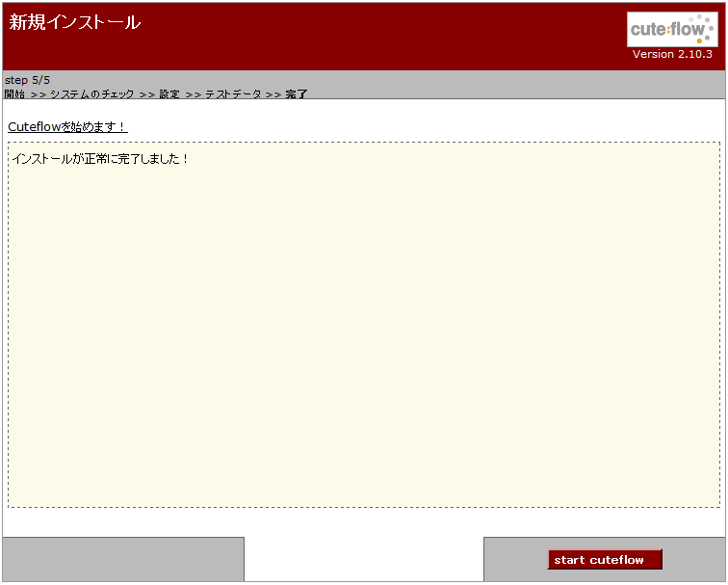Select the システムのチェック breadcrumb step
The image size is (728, 585).
coord(91,93)
